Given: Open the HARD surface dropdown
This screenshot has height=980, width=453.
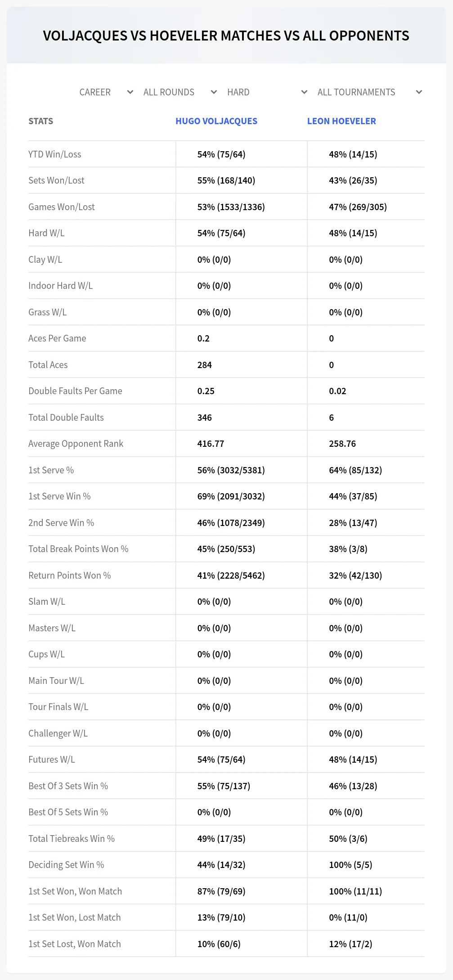Looking at the screenshot, I should 267,92.
